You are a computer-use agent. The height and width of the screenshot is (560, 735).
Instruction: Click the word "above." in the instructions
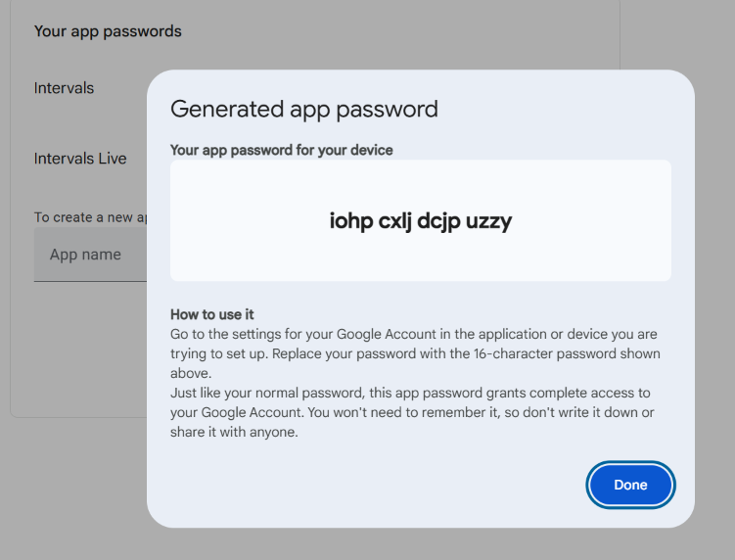[x=191, y=373]
